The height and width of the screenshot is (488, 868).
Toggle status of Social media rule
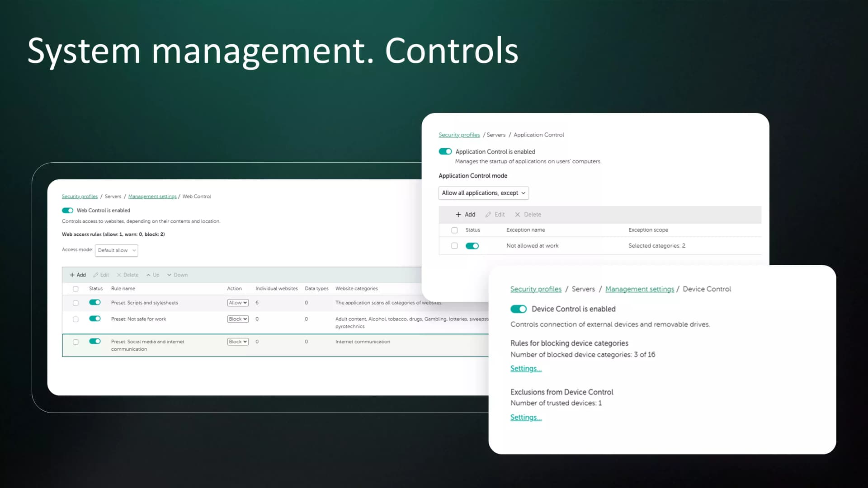tap(95, 341)
